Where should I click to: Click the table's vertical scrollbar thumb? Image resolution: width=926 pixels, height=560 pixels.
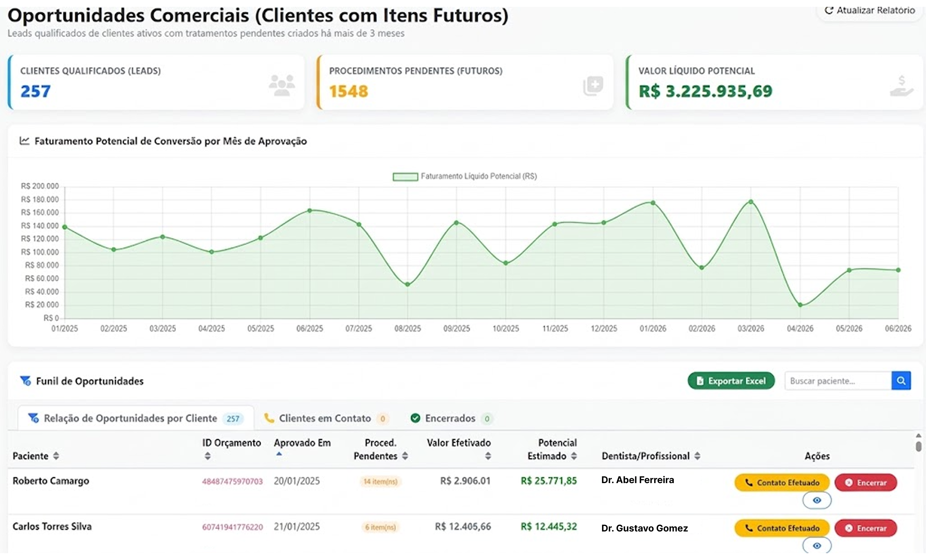[x=919, y=447]
